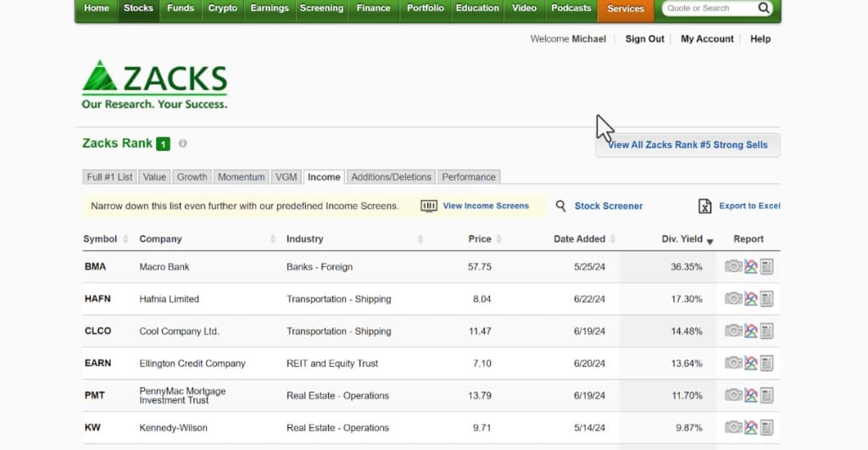Open chart icon for CLCO row
868x450 pixels.
pyautogui.click(x=751, y=331)
